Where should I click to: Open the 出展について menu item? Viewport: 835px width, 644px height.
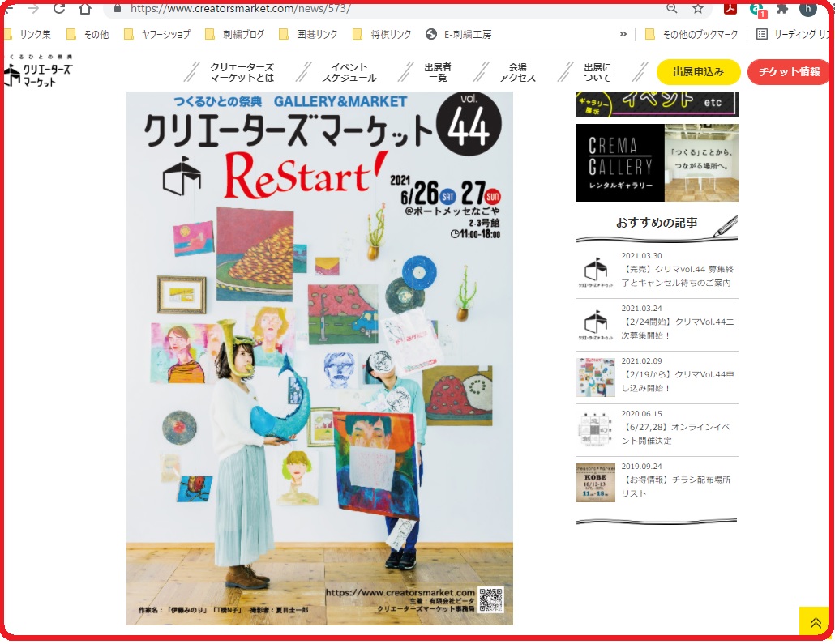tap(597, 72)
